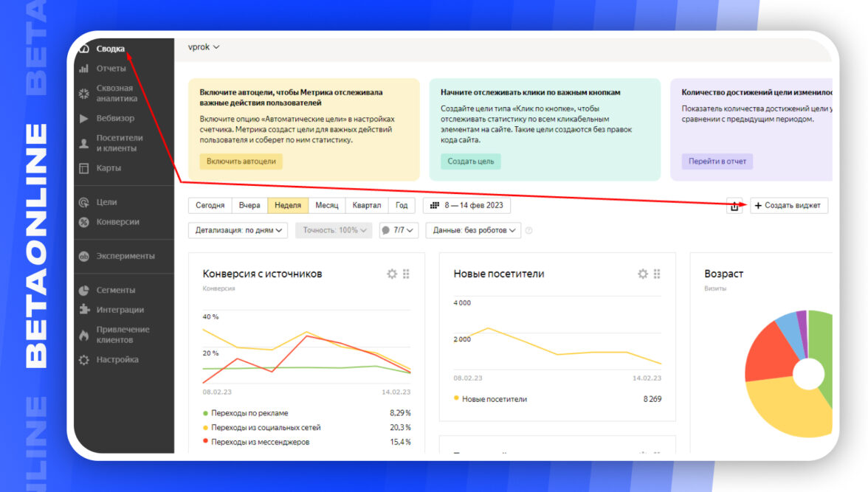
Task: Click the Конверсия с источников widget title
Action: [263, 274]
